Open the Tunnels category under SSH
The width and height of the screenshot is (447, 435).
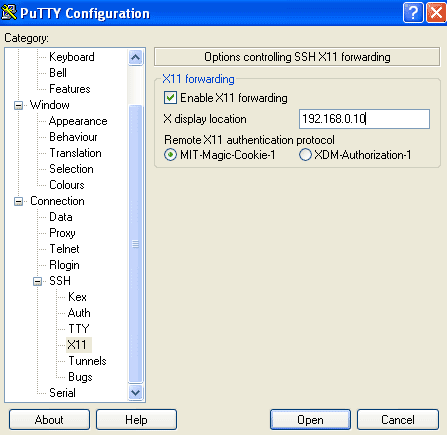coord(87,361)
